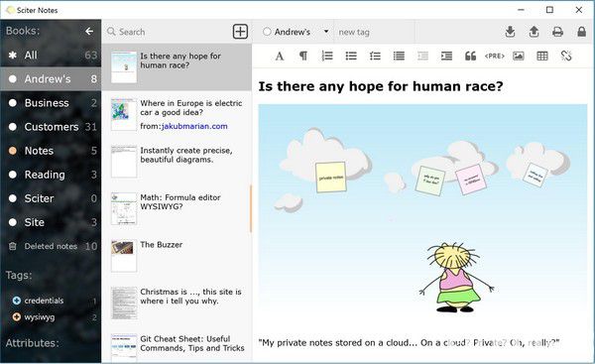
Task: Insert preformatted PRE block
Action: (x=495, y=57)
